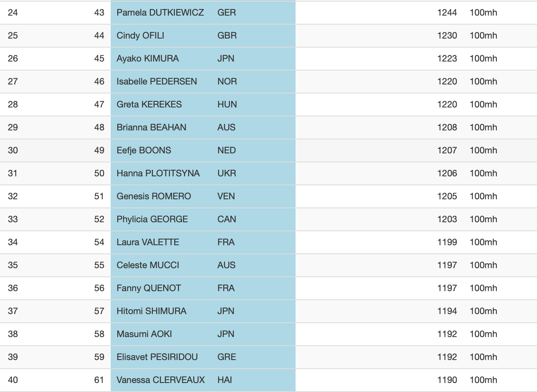The width and height of the screenshot is (537, 392).
Task: Select Vanessa CLERVEAUX name
Action: click(161, 380)
